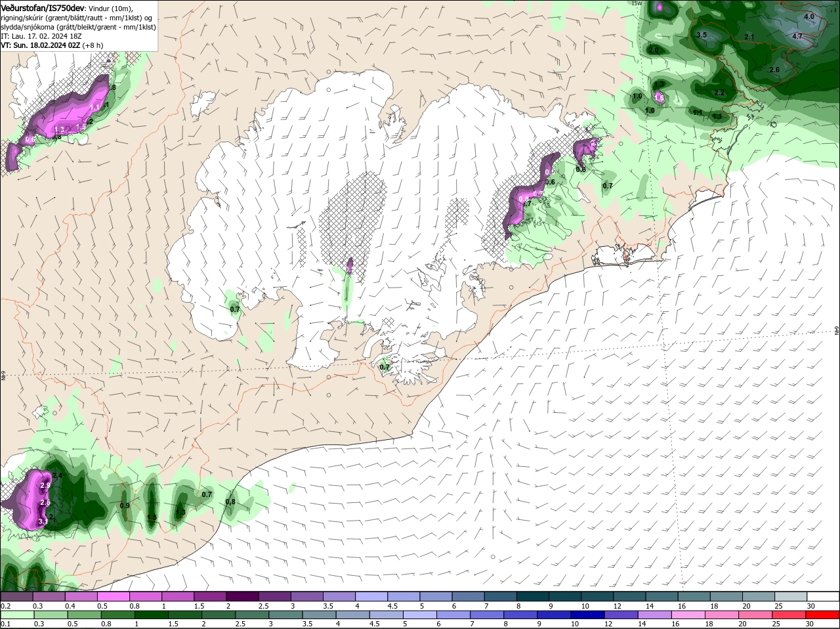This screenshot has width=840, height=629.
Task: Click the 0.1 label on the rain scale
Action: 5,624
